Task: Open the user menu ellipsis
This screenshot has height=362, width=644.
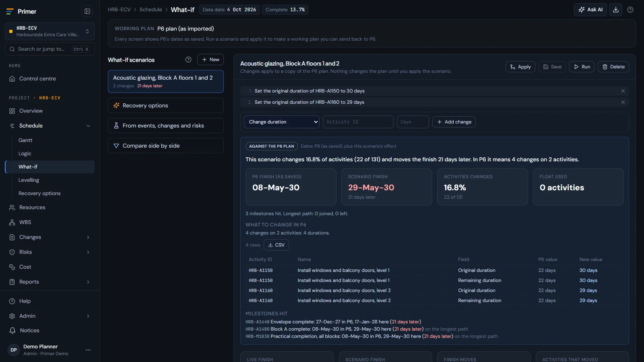Action: (x=88, y=350)
